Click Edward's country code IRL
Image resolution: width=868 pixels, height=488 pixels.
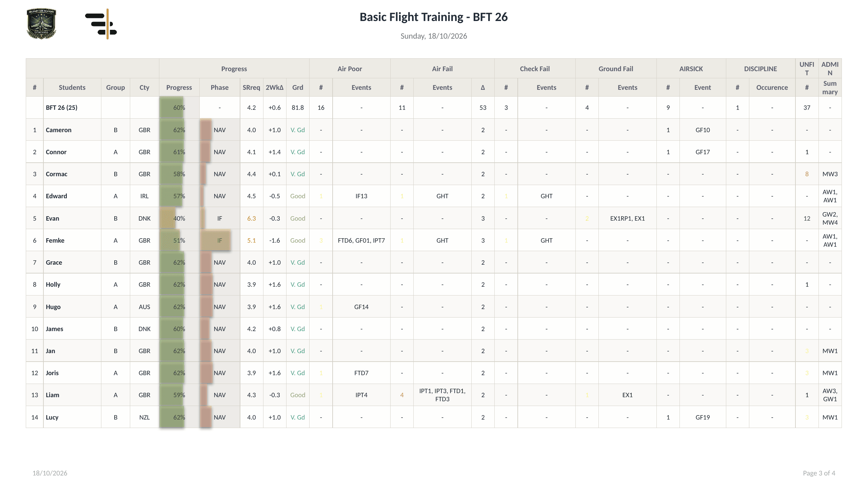144,196
